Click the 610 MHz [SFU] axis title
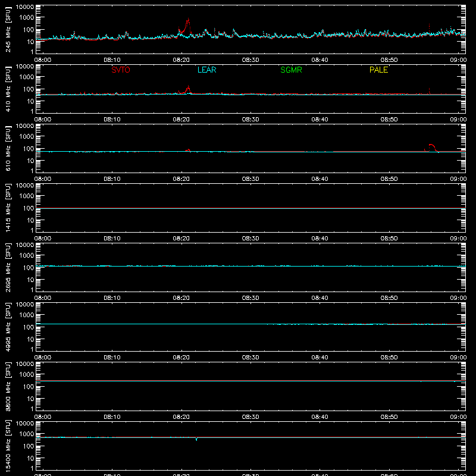 [x=8, y=148]
